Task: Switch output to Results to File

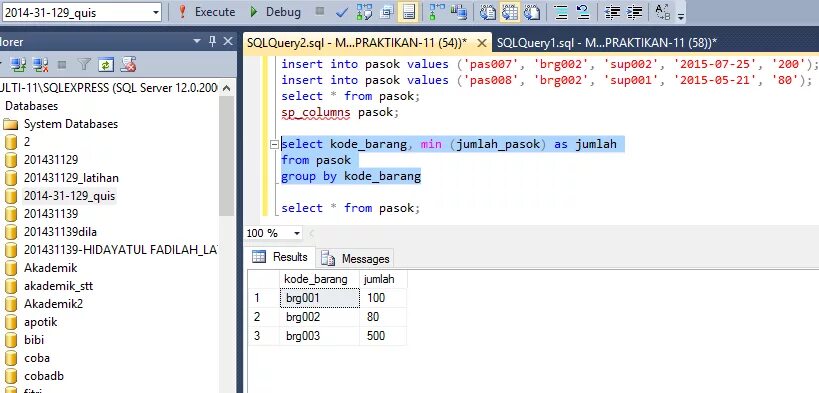Action: [532, 12]
